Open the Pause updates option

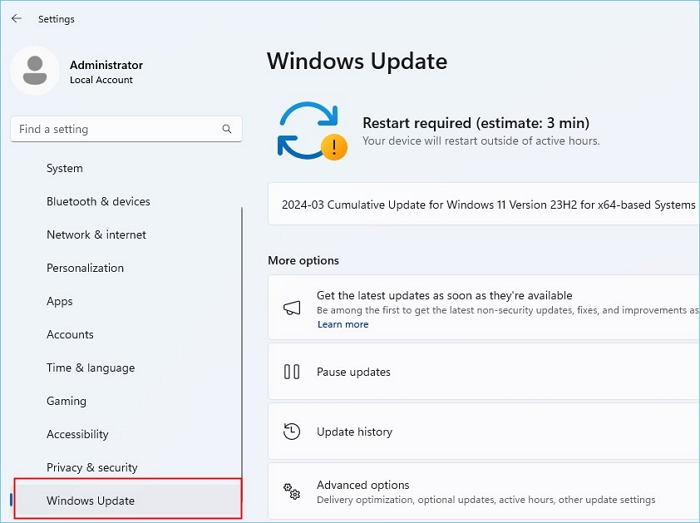pyautogui.click(x=484, y=372)
